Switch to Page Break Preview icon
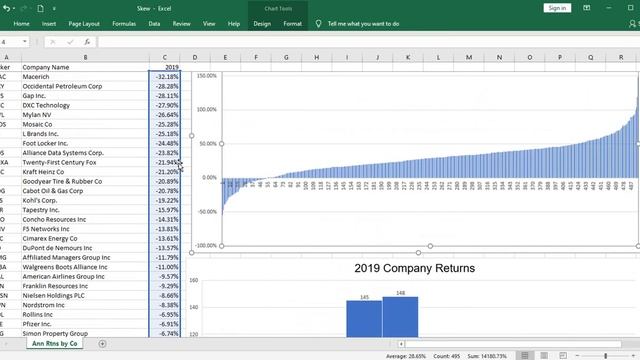 563,356
